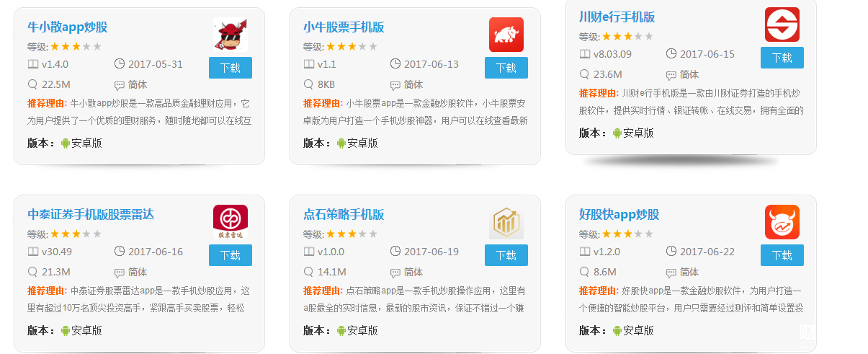Click Android icon in 小牛股票手机版 card
Viewport: 868px width, 354px height.
click(x=341, y=143)
